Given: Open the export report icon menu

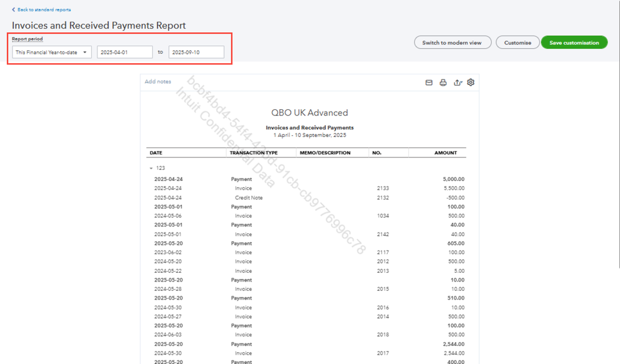Looking at the screenshot, I should [457, 82].
